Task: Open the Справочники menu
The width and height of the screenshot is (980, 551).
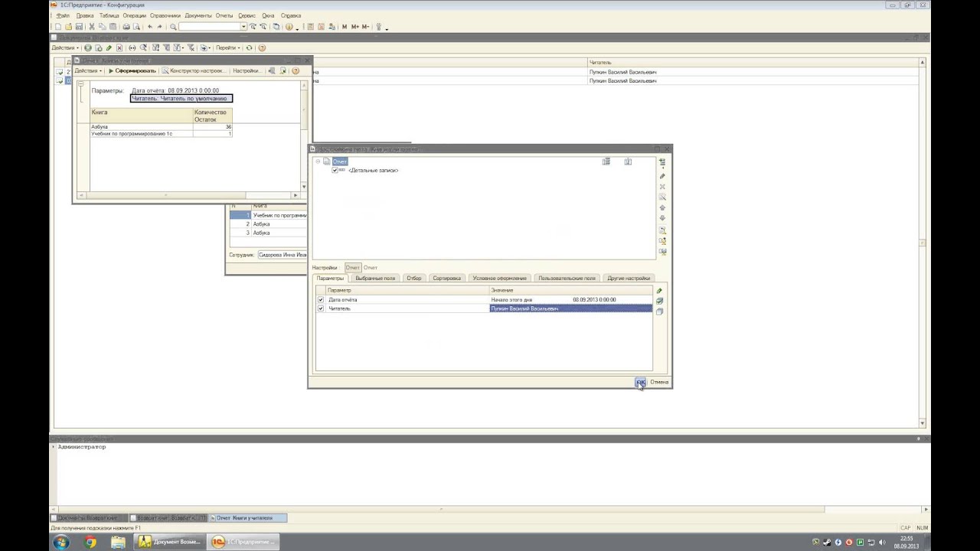Action: pos(165,15)
